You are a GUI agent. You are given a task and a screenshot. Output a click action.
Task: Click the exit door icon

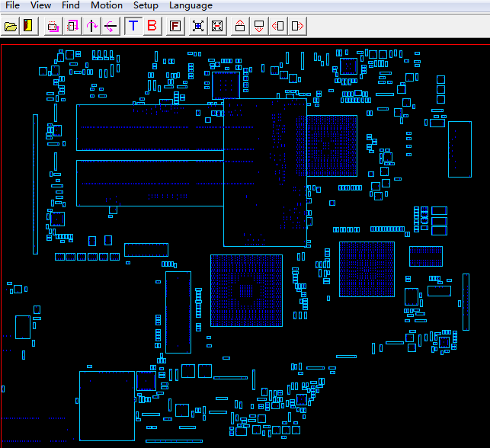[29, 26]
